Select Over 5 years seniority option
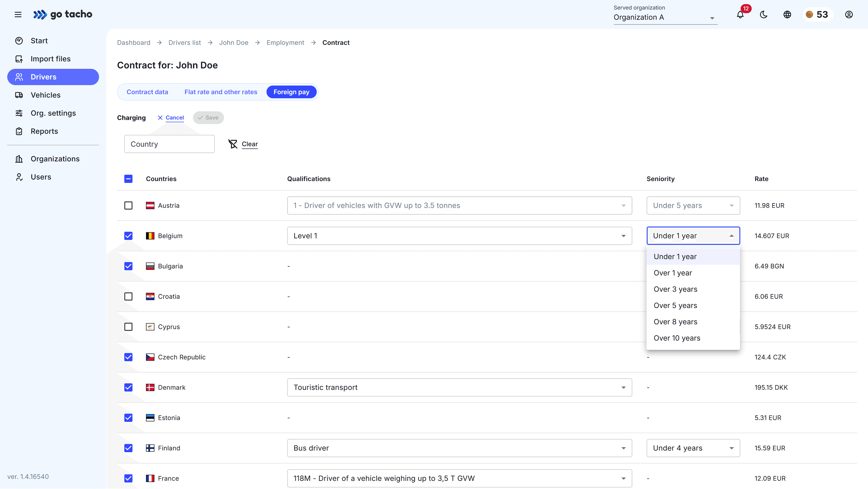Screen dimensions: 868x489 (x=675, y=305)
